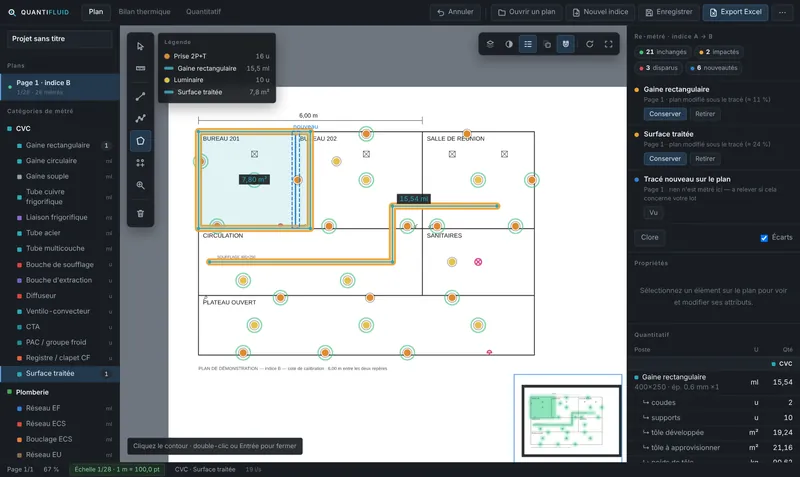Click Luminaire legend entry
The width and height of the screenshot is (800, 477).
pyautogui.click(x=217, y=80)
